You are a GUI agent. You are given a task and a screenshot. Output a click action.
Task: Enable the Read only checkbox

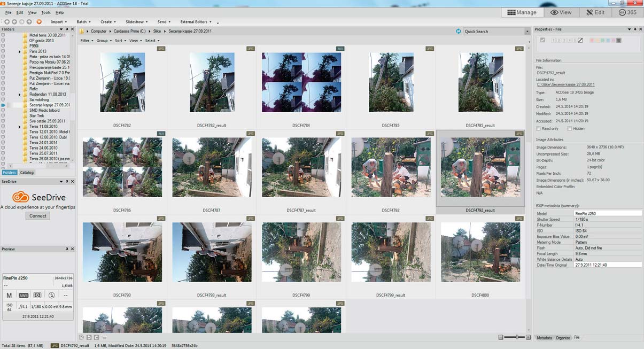point(539,129)
